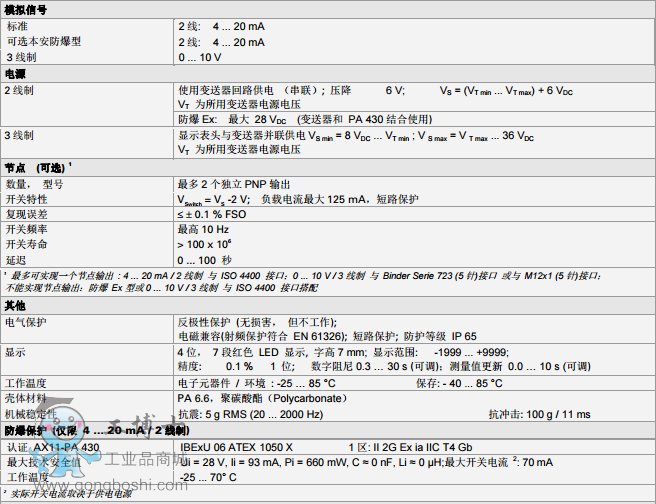Click the 节点 (可选) section header

tap(38, 167)
